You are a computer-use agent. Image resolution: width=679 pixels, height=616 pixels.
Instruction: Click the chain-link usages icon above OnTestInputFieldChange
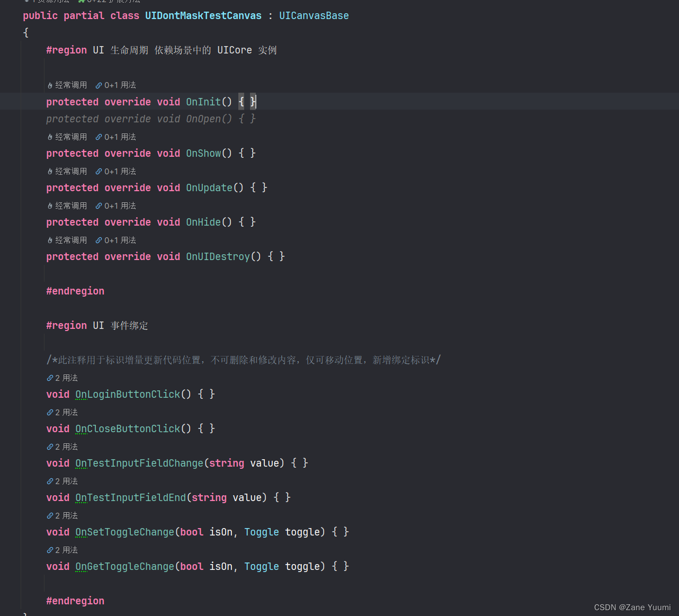(x=50, y=447)
